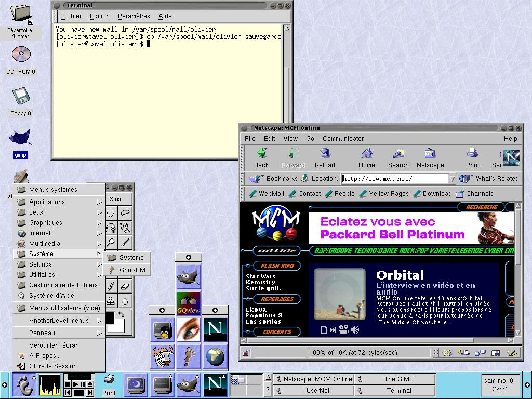Viewport: 532px width, 399px height.
Task: Activate the Clone stamp tool
Action: (111, 301)
